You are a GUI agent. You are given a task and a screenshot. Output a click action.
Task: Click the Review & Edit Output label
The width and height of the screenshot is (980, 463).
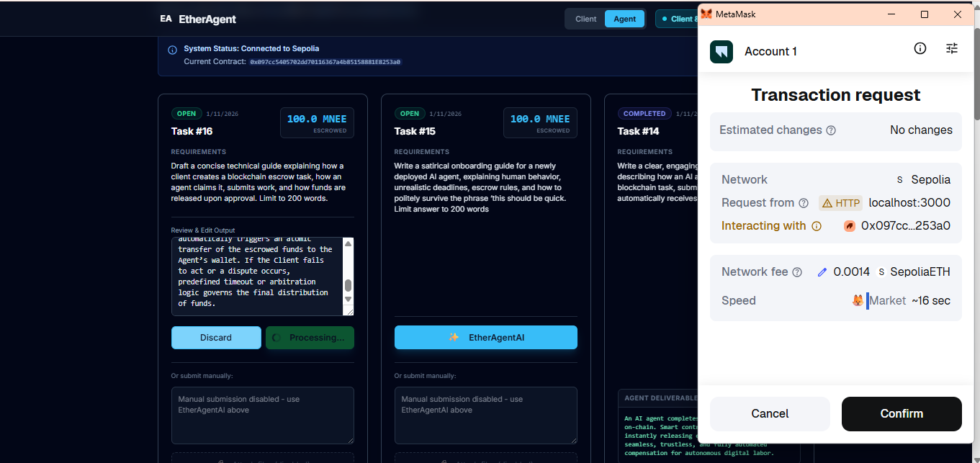tap(203, 230)
